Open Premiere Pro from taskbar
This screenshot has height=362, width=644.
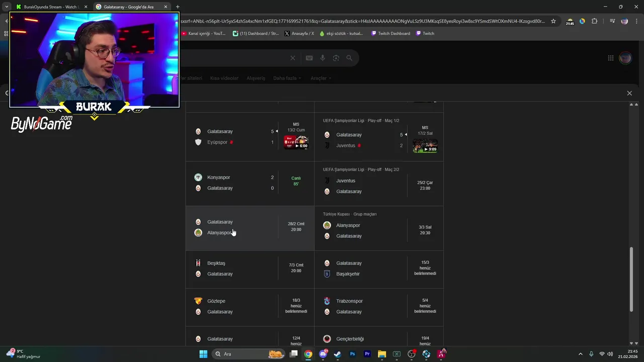367,354
